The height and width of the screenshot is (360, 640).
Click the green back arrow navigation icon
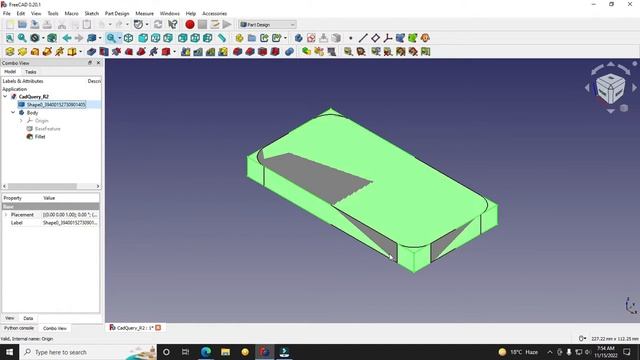coord(67,38)
